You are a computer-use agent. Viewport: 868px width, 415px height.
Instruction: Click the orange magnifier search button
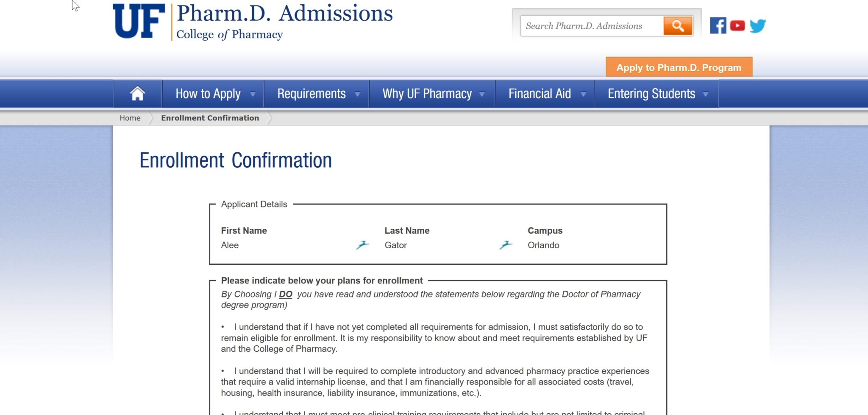pos(678,26)
